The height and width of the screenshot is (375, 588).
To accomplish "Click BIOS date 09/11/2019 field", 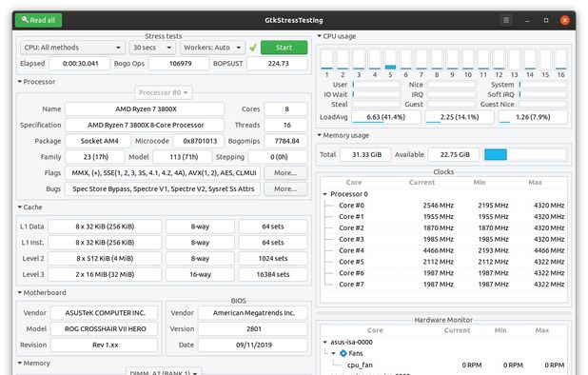I will [253, 345].
